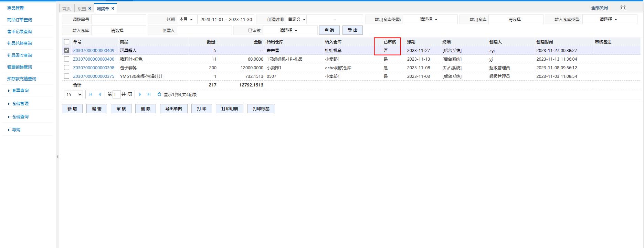Go to next page icon

click(x=140, y=94)
